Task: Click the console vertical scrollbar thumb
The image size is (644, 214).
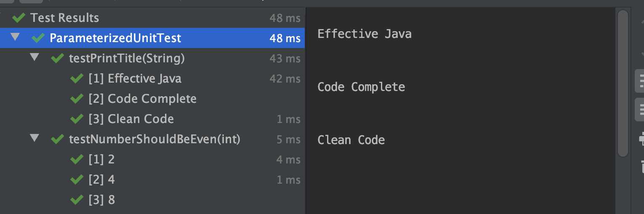Action: [623, 83]
